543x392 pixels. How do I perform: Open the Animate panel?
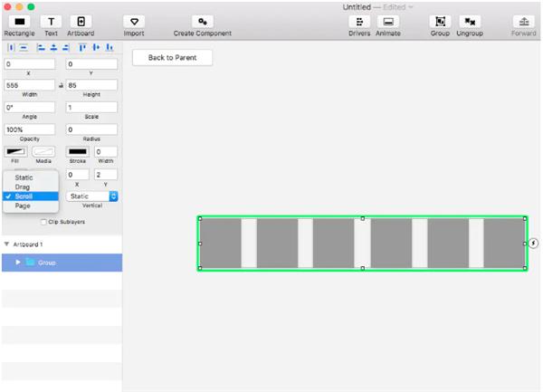(x=388, y=22)
